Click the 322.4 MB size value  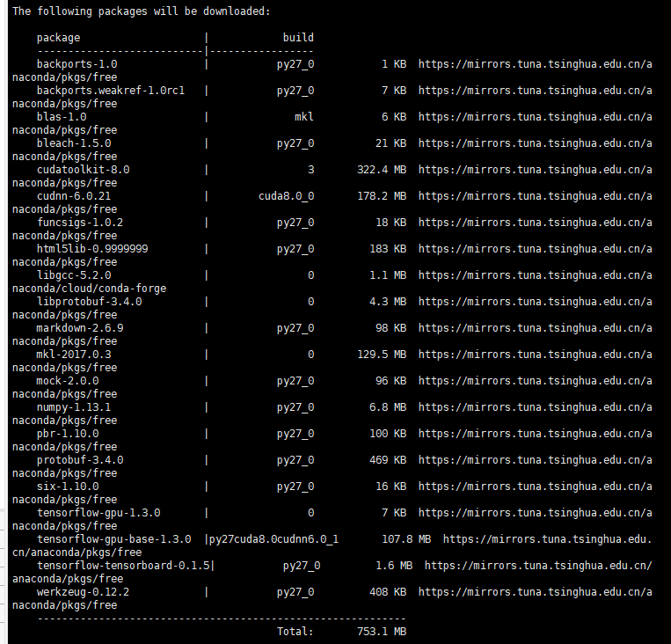[x=382, y=170]
